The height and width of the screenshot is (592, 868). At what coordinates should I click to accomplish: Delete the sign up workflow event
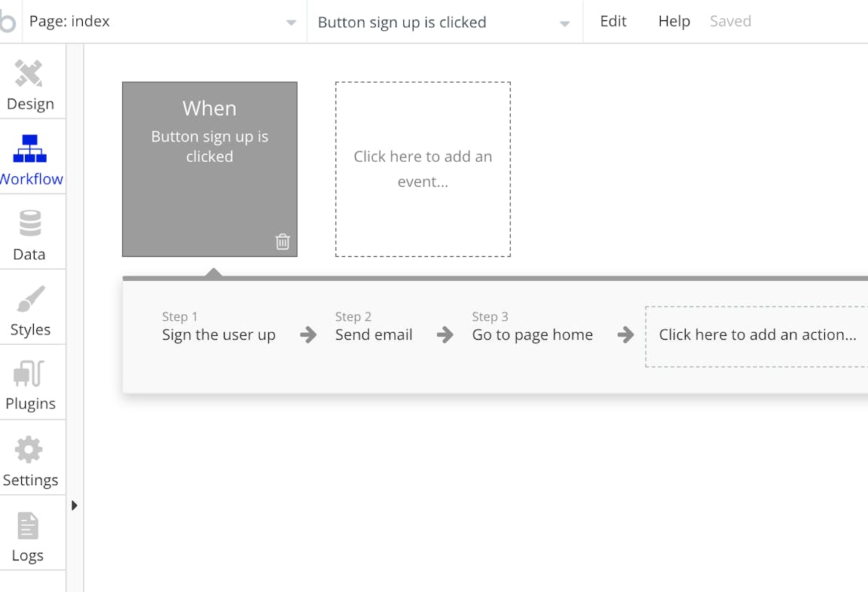click(283, 242)
